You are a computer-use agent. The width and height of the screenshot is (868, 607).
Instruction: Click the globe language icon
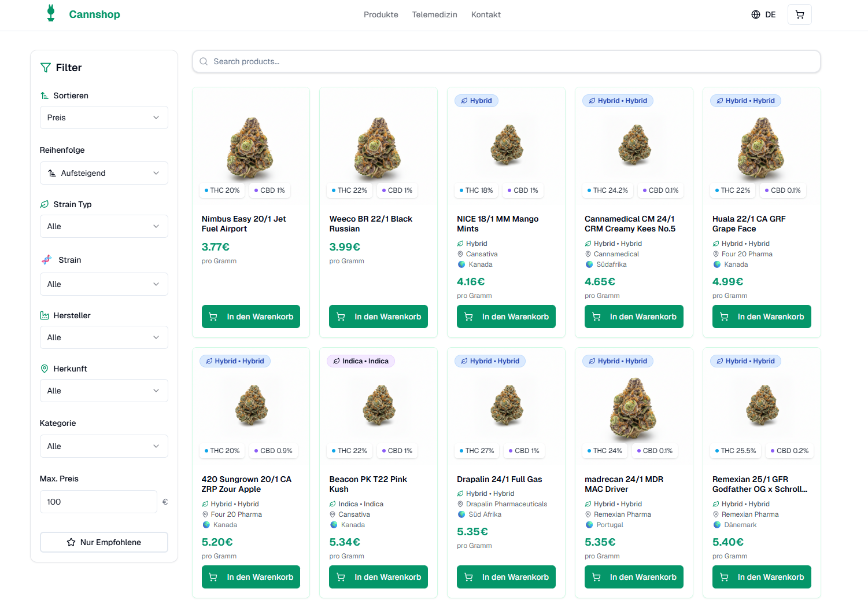755,14
